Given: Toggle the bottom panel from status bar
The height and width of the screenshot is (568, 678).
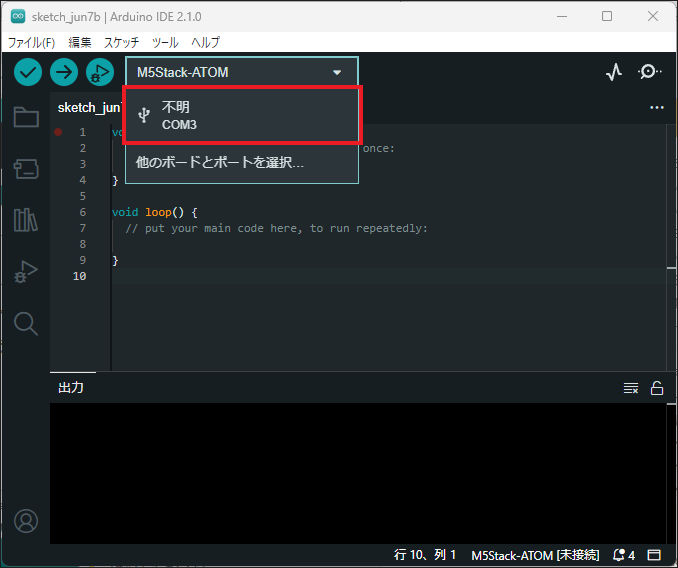Looking at the screenshot, I should click(654, 555).
